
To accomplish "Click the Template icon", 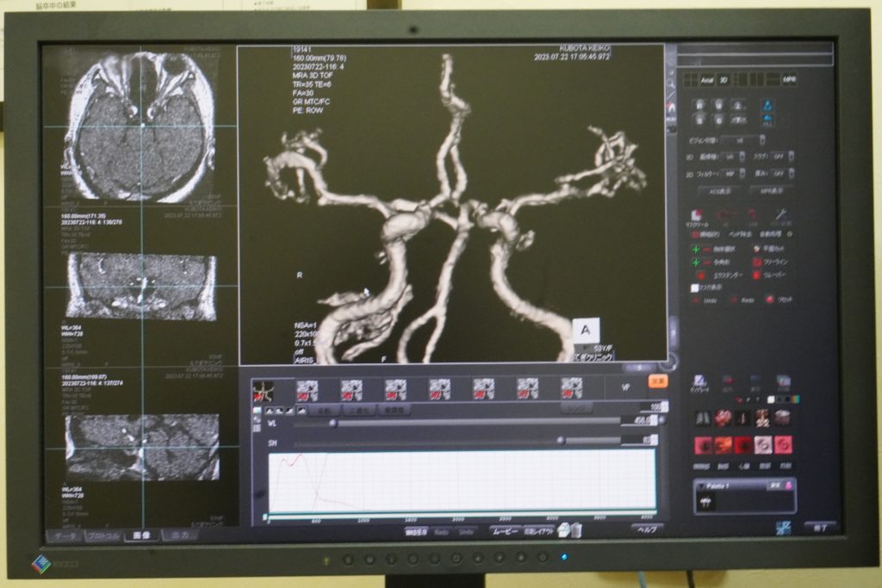I will tap(700, 381).
